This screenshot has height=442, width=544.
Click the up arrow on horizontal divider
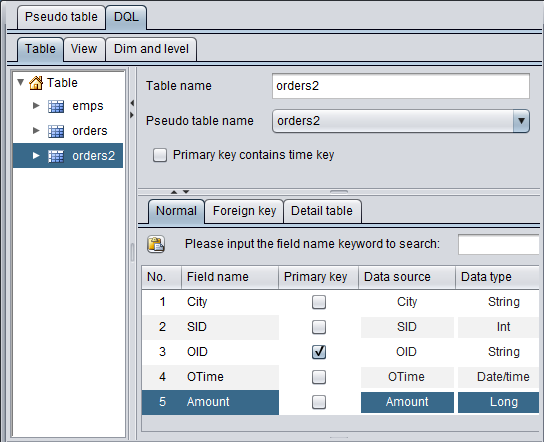click(174, 192)
